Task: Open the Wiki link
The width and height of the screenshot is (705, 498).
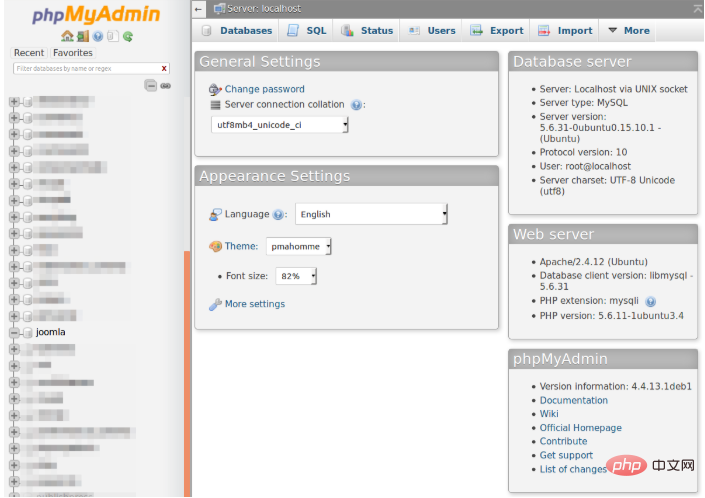Action: [549, 414]
